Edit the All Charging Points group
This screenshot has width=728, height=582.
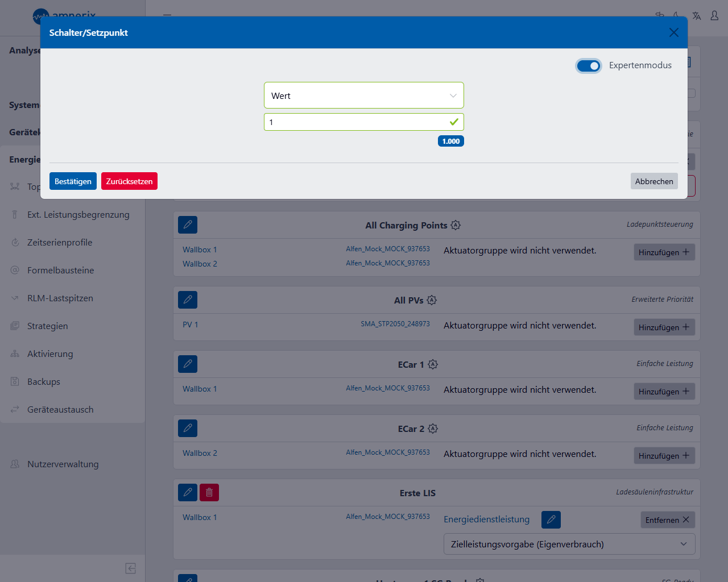[x=188, y=225]
